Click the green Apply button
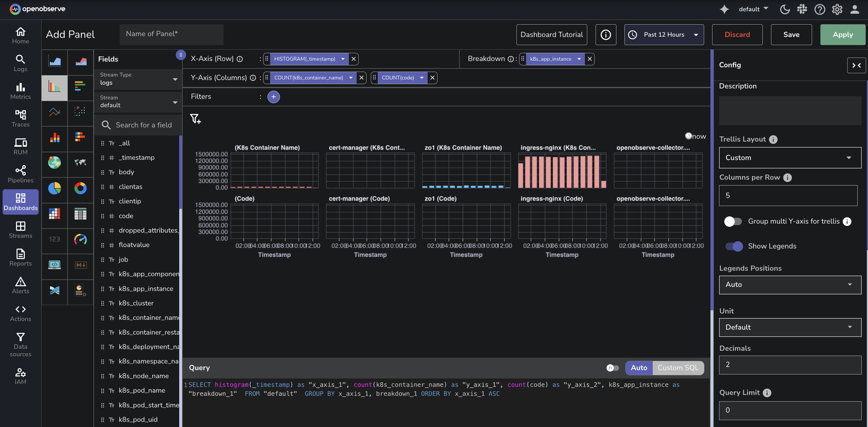Viewport: 868px width, 427px height. pos(842,34)
